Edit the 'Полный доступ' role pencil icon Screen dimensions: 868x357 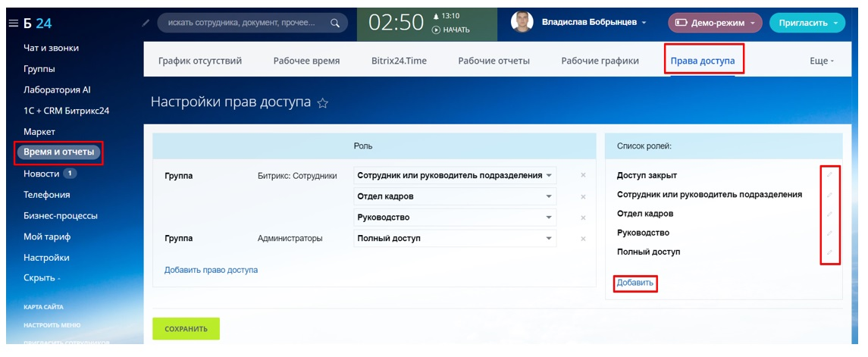pyautogui.click(x=829, y=252)
